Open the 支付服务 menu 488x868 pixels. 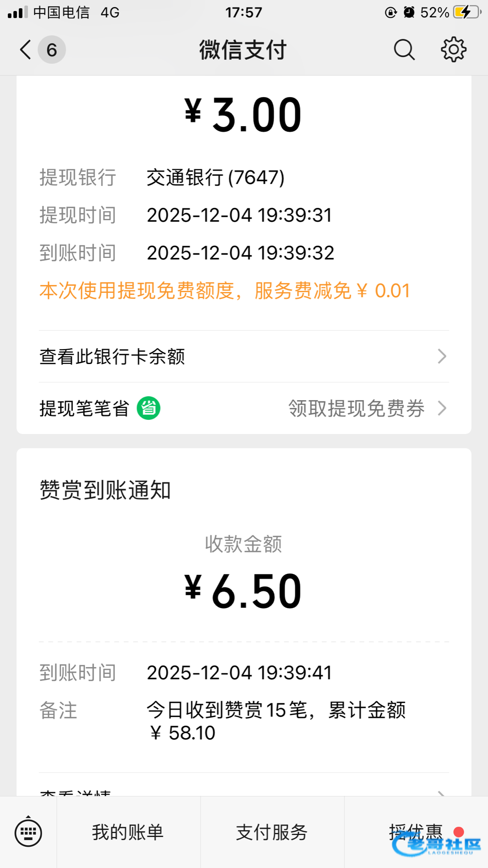tap(272, 832)
